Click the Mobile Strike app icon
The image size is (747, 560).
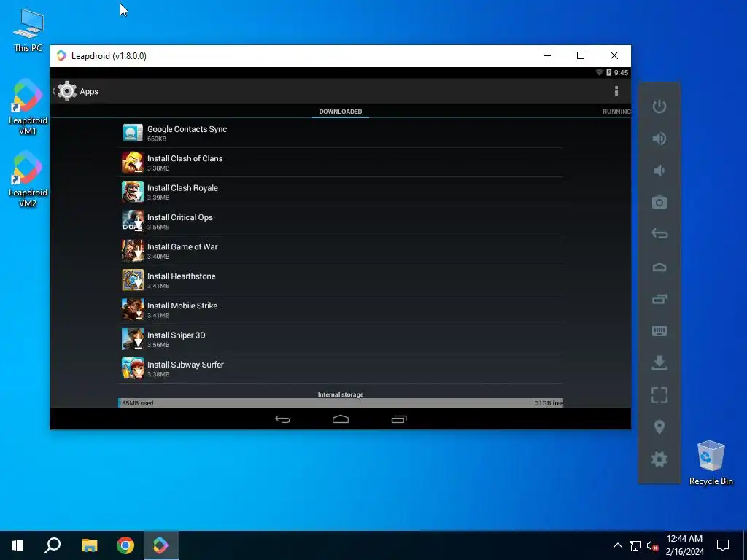pyautogui.click(x=133, y=310)
